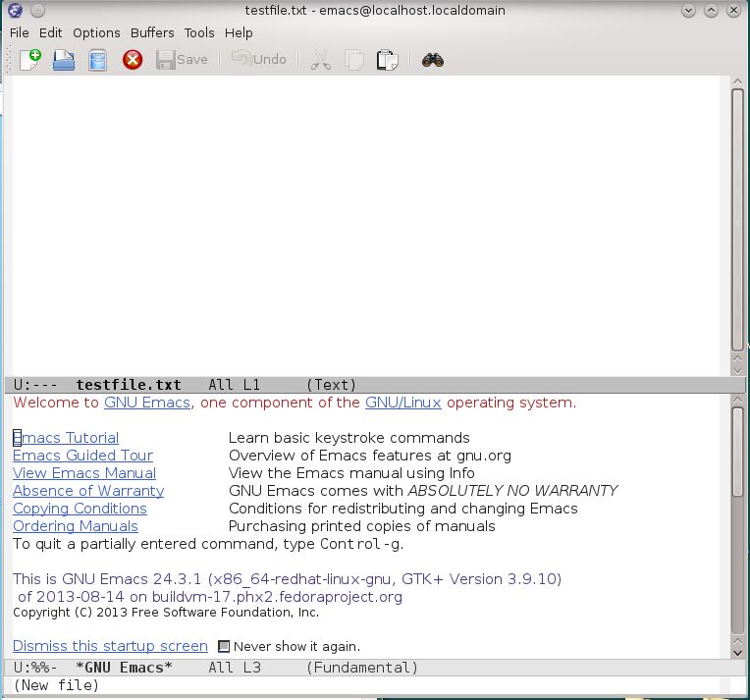Image resolution: width=750 pixels, height=700 pixels.
Task: Open a file with the folder icon
Action: (x=64, y=60)
